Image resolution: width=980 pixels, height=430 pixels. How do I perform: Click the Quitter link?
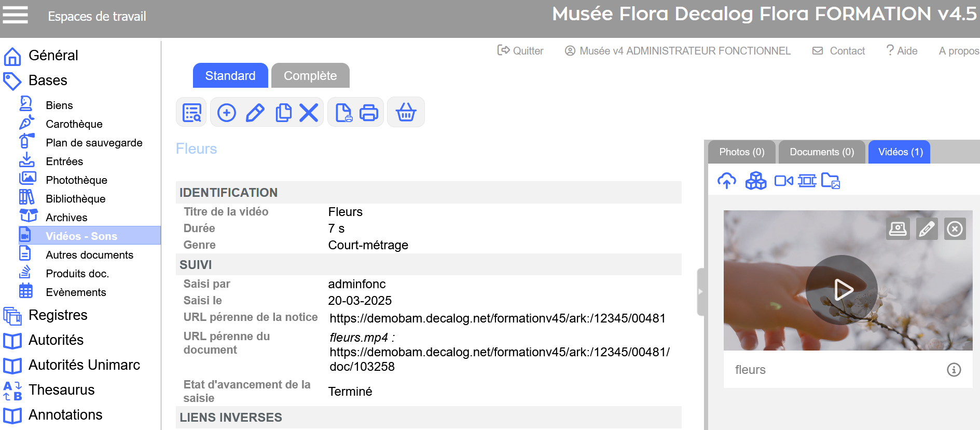tap(521, 51)
